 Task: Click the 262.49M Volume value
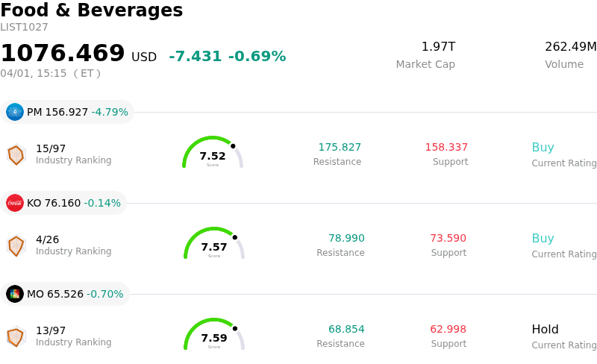pyautogui.click(x=570, y=47)
